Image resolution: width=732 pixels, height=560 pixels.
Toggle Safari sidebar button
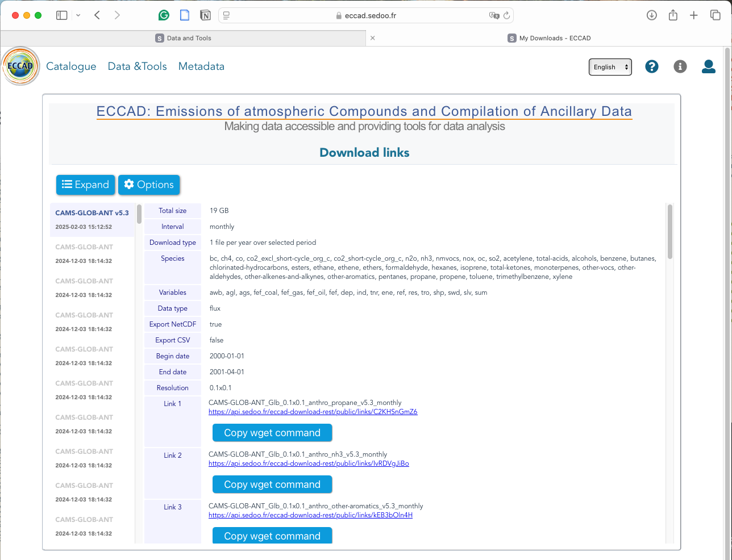point(62,15)
